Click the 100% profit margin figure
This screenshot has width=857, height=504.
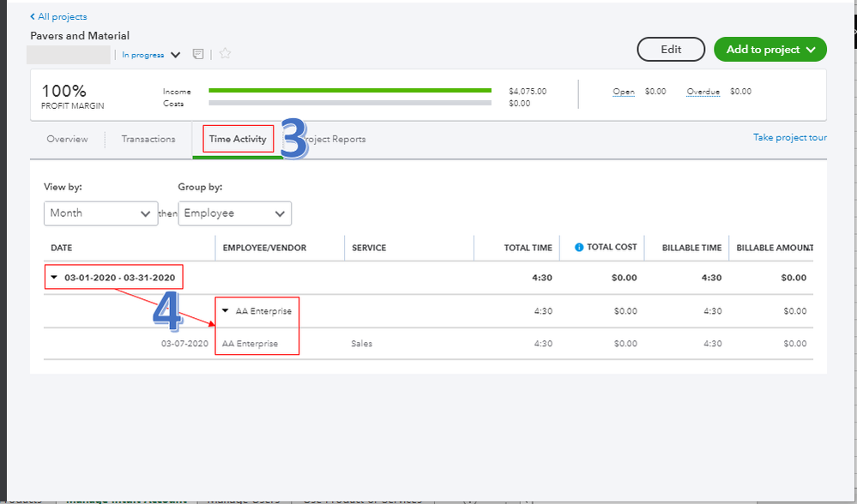click(64, 91)
